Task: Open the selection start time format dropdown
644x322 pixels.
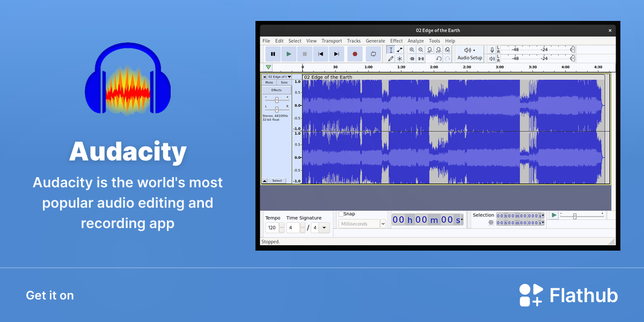Action: (543, 216)
